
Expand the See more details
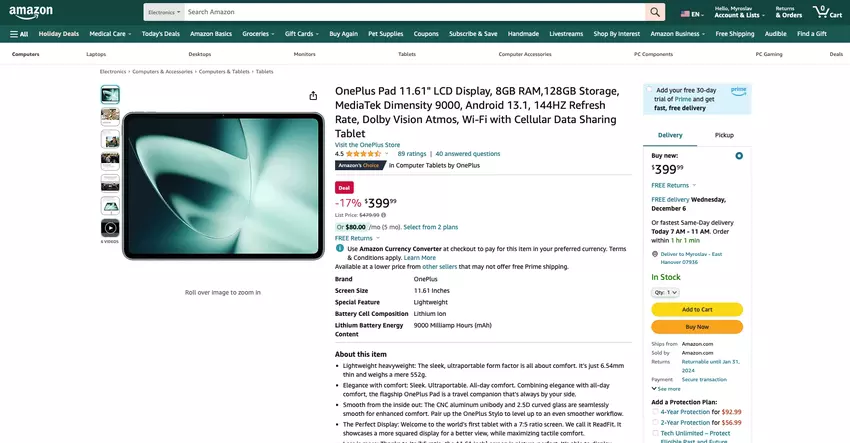click(666, 389)
